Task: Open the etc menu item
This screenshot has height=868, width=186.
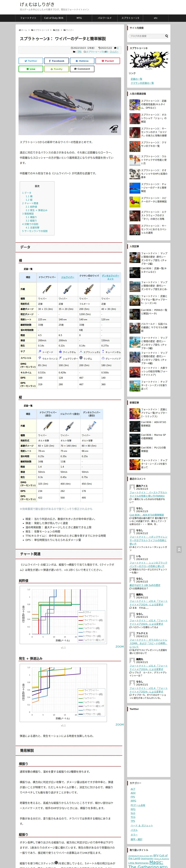Action: (156, 18)
